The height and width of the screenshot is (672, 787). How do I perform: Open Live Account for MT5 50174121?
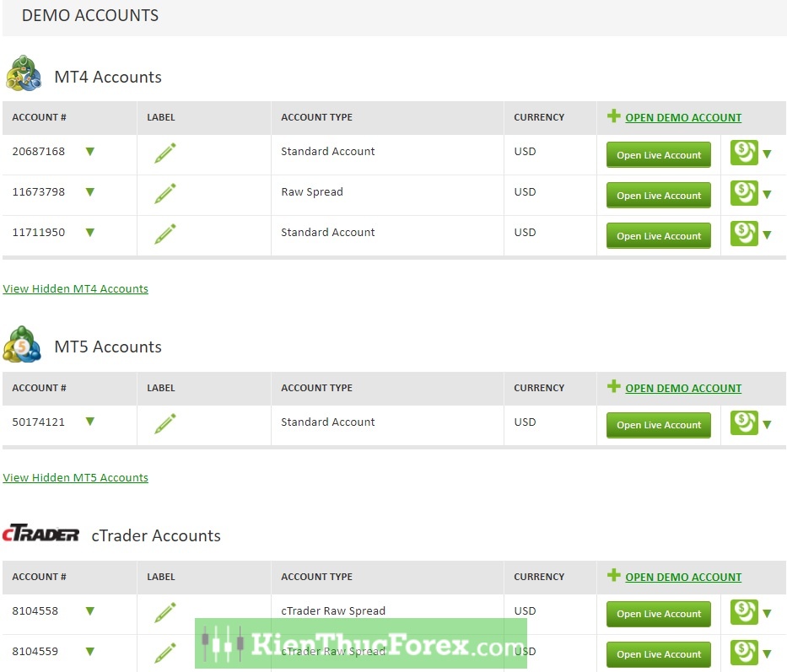click(x=659, y=425)
